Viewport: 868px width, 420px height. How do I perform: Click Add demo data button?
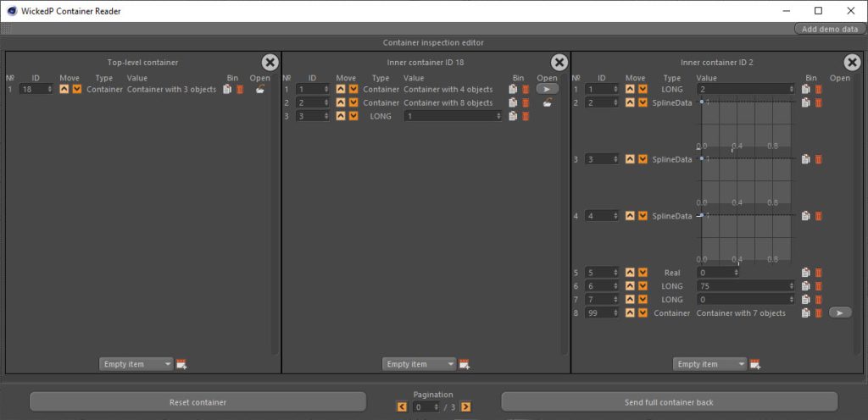[x=829, y=30]
